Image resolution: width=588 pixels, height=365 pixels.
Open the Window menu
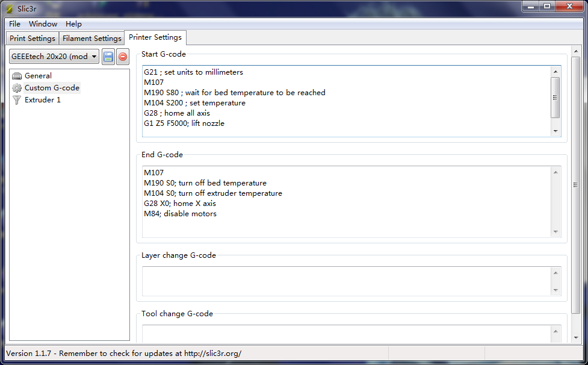click(x=43, y=24)
